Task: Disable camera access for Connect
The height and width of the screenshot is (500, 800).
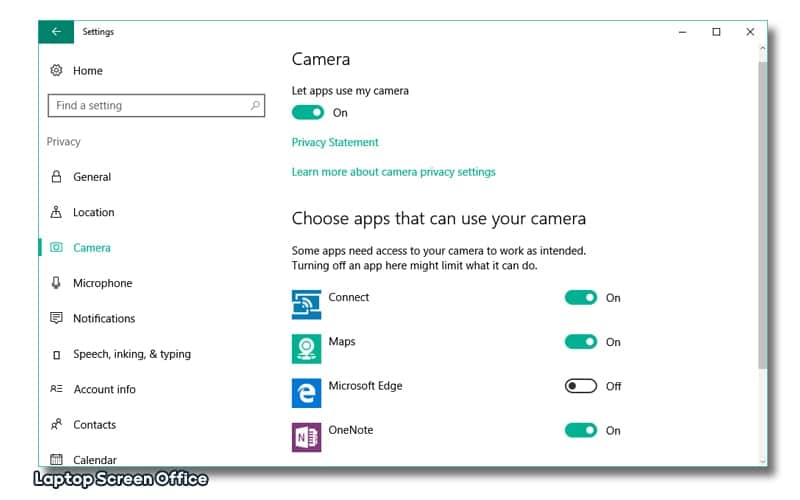Action: [581, 297]
